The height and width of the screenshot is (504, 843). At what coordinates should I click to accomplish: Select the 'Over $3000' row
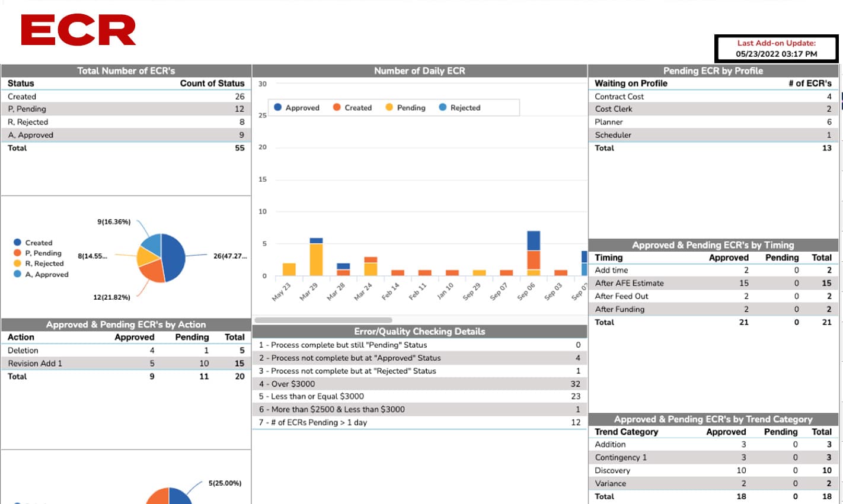420,384
